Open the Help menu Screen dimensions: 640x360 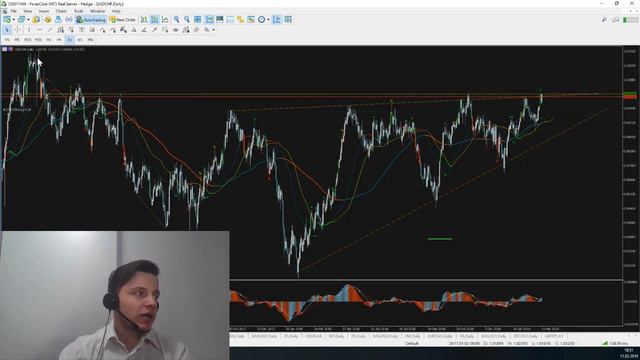[116, 11]
